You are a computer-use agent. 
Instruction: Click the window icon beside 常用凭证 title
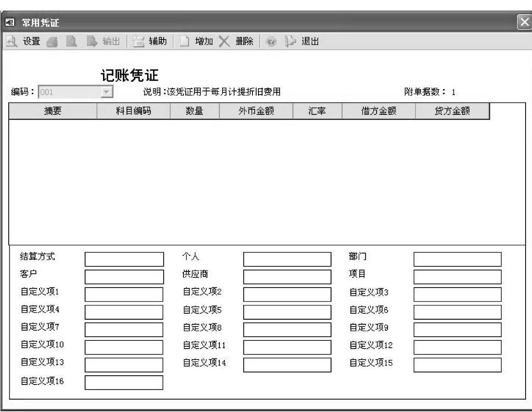tap(10, 23)
